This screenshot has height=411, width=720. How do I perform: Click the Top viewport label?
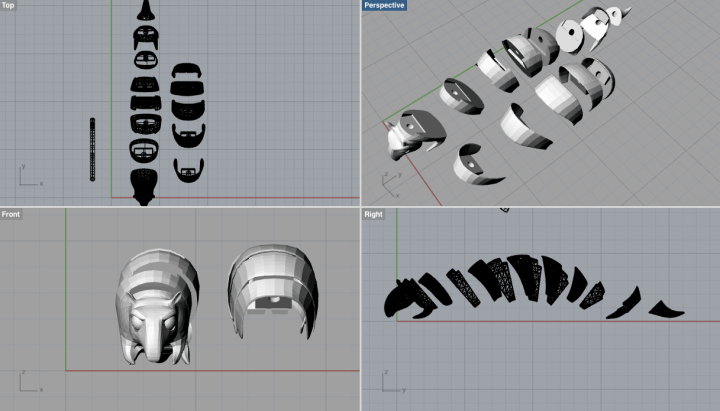coord(8,5)
